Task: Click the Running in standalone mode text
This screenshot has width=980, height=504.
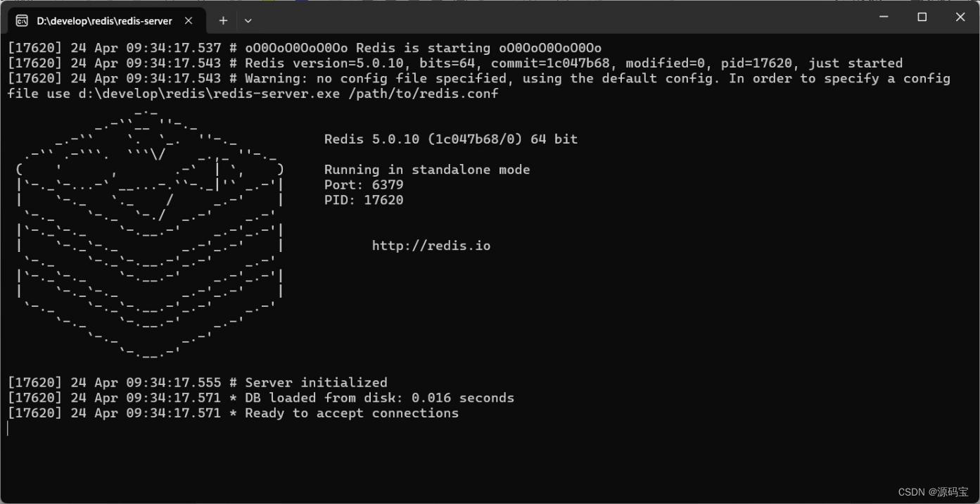Action: (427, 169)
